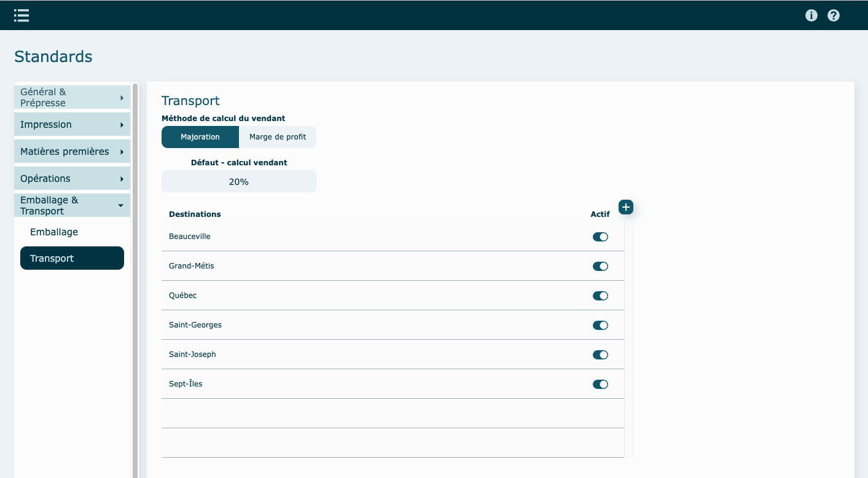Disable the Grand-Métis destination toggle
Viewport: 868px width, 478px height.
point(600,266)
